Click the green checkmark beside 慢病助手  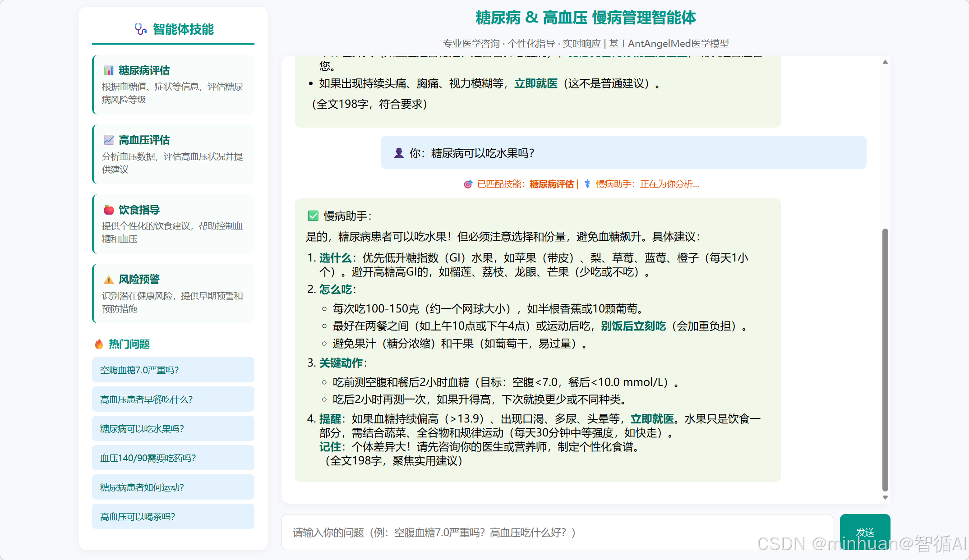click(x=313, y=216)
